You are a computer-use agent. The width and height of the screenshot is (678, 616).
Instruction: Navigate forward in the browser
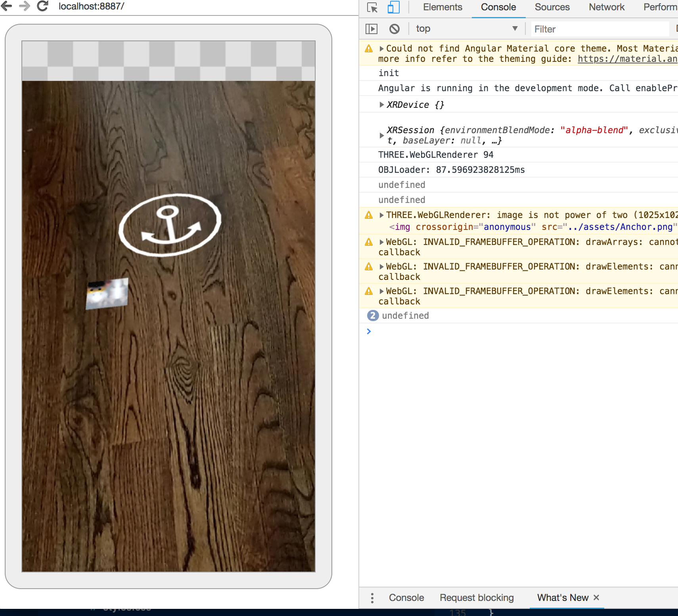click(x=25, y=6)
